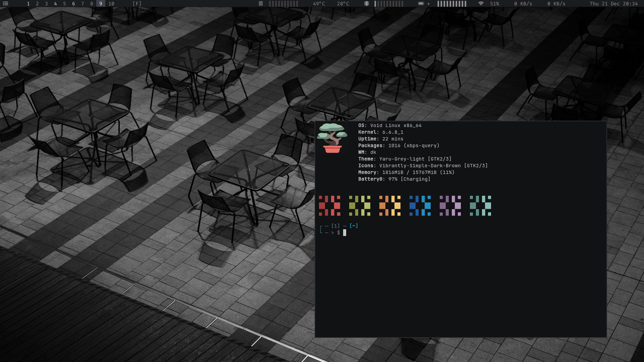
Task: Switch to workspace 3
Action: [46, 4]
